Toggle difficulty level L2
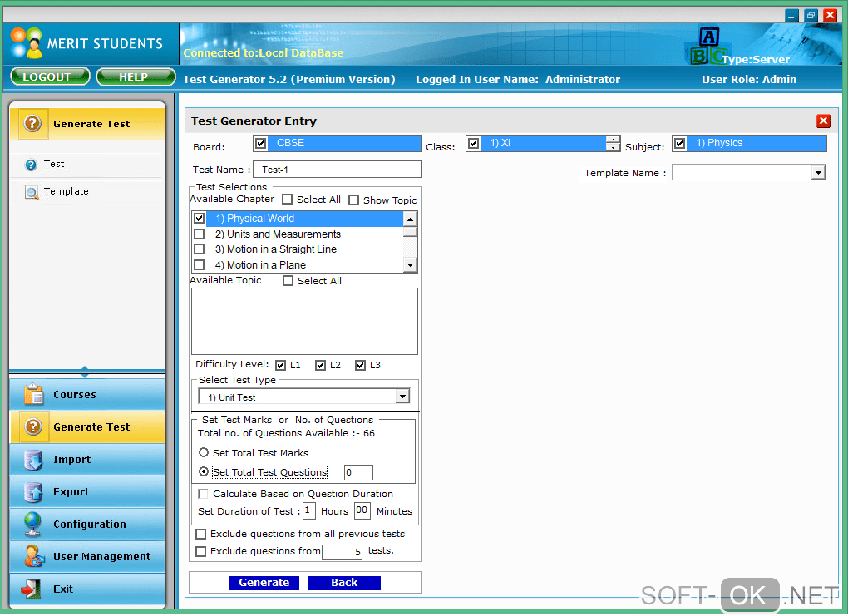The width and height of the screenshot is (848, 616). point(320,366)
